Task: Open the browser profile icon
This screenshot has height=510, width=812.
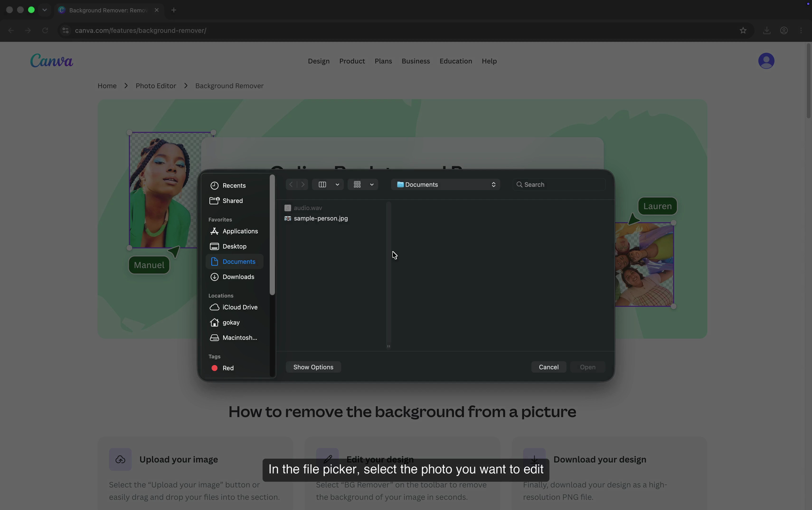Action: 784,30
